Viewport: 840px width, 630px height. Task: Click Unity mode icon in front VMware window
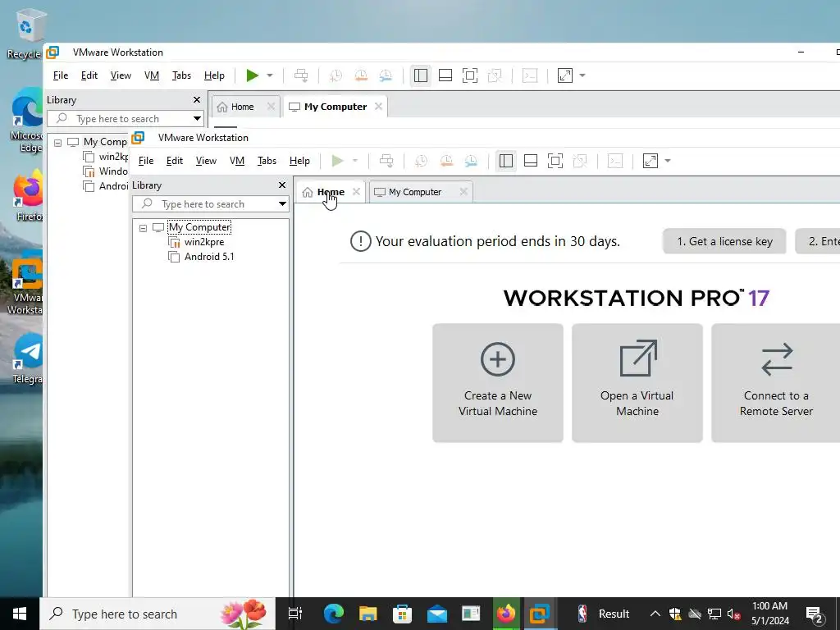tap(580, 161)
